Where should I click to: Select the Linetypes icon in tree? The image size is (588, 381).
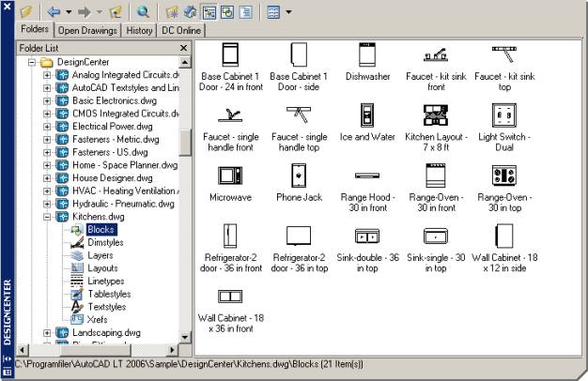pos(77,281)
